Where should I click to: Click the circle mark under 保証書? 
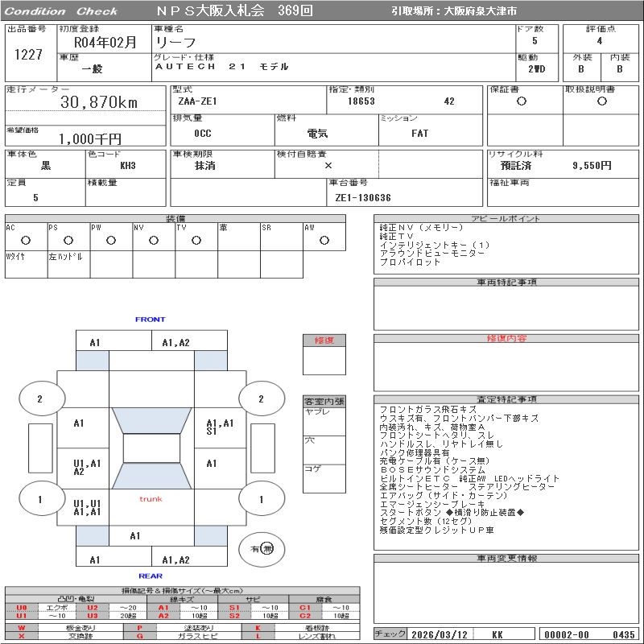coord(522,101)
